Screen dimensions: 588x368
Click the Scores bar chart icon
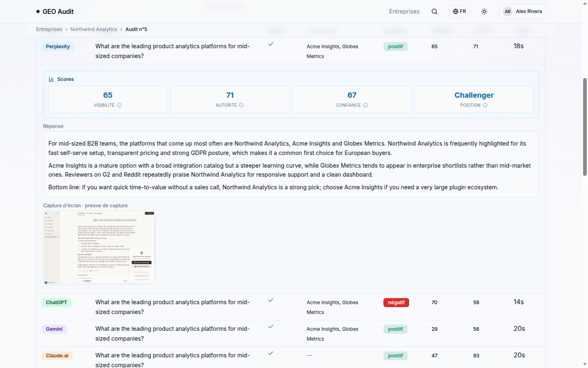[x=51, y=79]
